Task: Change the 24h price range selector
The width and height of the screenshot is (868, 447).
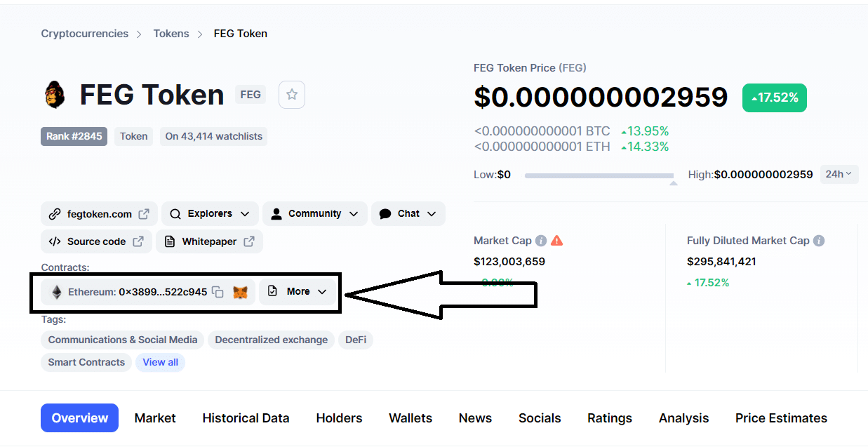Action: [839, 174]
